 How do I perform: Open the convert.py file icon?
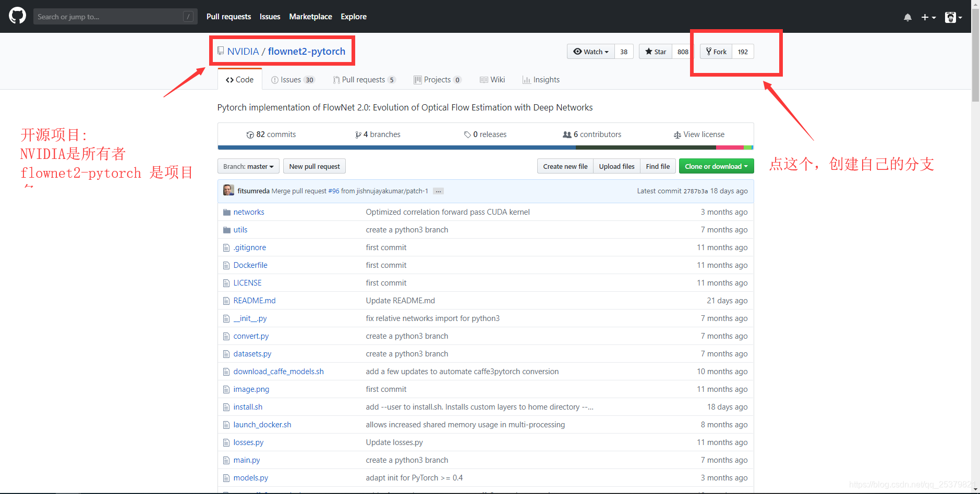(x=226, y=336)
